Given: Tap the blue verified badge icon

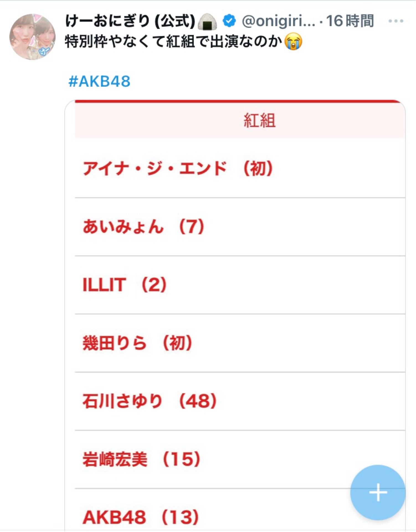Looking at the screenshot, I should pyautogui.click(x=229, y=21).
